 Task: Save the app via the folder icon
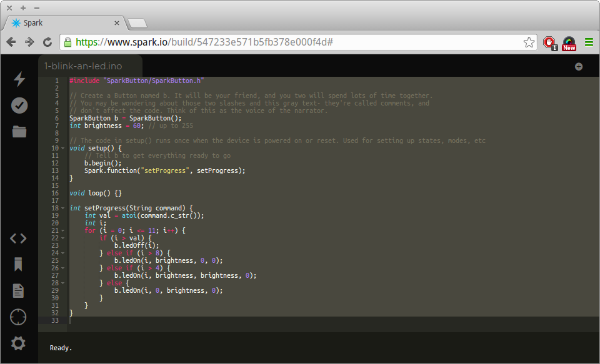[x=19, y=132]
